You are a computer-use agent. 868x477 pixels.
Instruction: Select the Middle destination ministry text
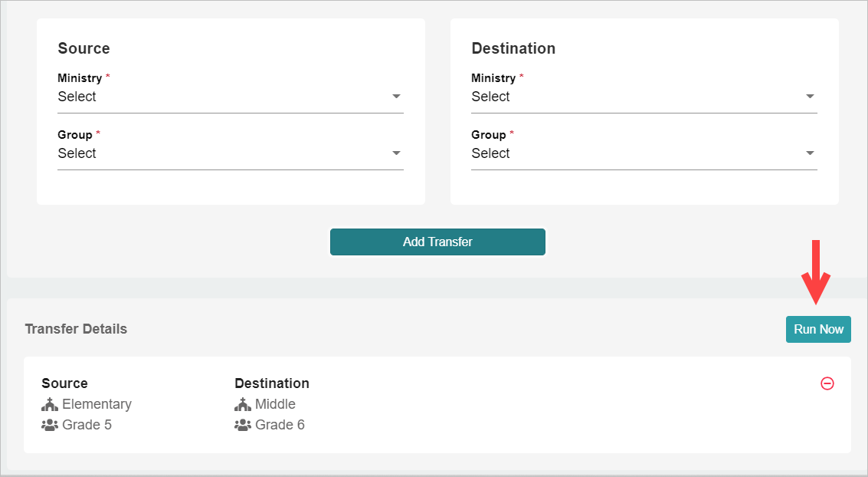275,404
